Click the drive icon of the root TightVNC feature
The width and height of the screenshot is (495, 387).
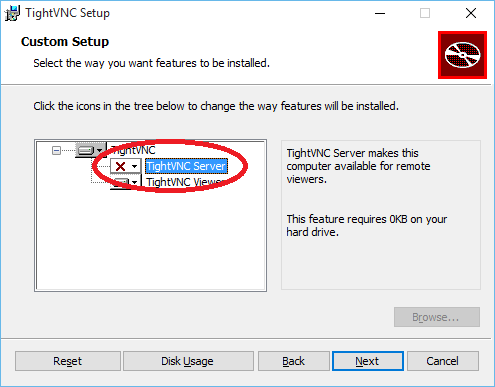(86, 151)
